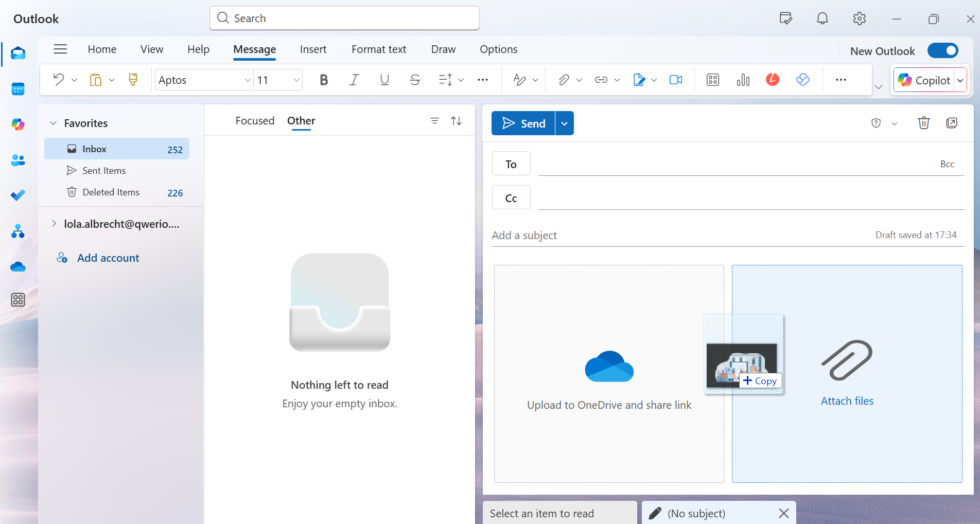980x524 pixels.
Task: Expand the Undo dropdown arrow
Action: pyautogui.click(x=74, y=80)
